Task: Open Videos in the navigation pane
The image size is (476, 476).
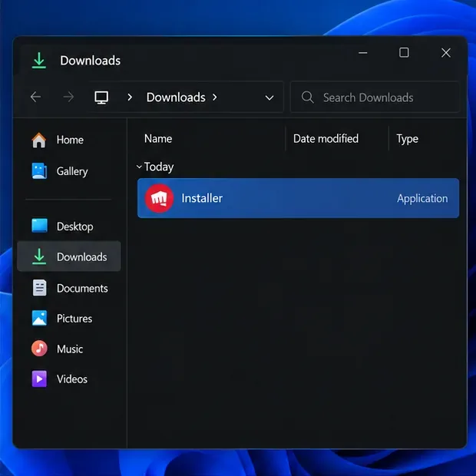Action: pyautogui.click(x=72, y=379)
